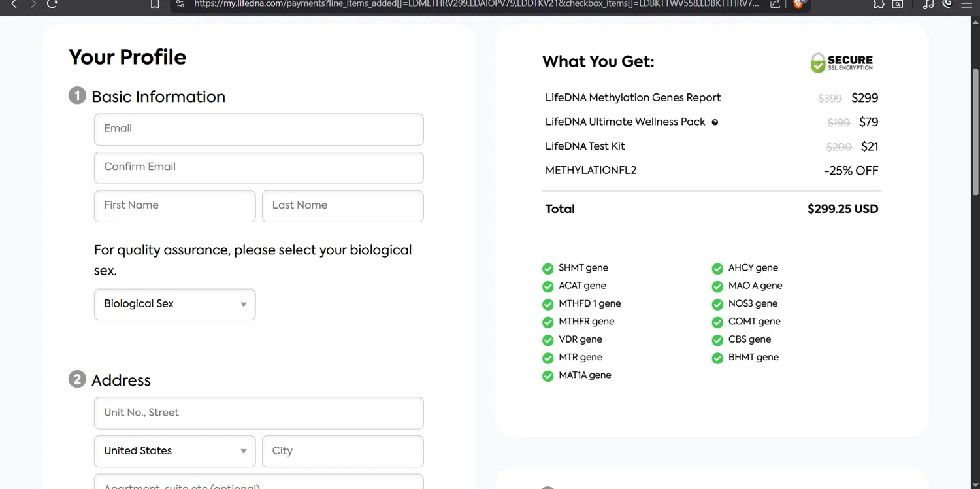
Task: Click the browser forward arrow
Action: [33, 4]
